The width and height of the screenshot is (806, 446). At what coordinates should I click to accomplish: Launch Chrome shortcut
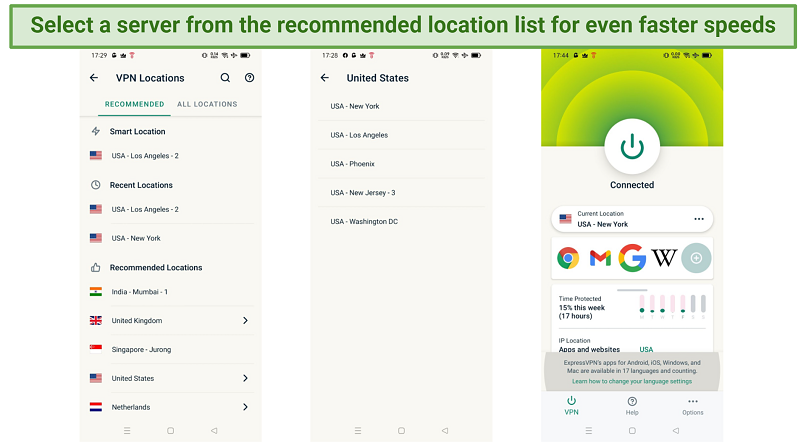click(x=568, y=258)
